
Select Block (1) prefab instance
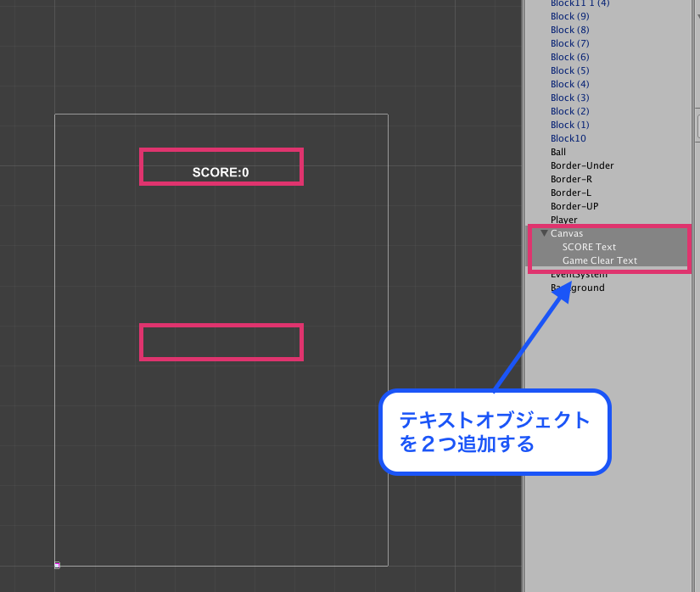pos(569,125)
